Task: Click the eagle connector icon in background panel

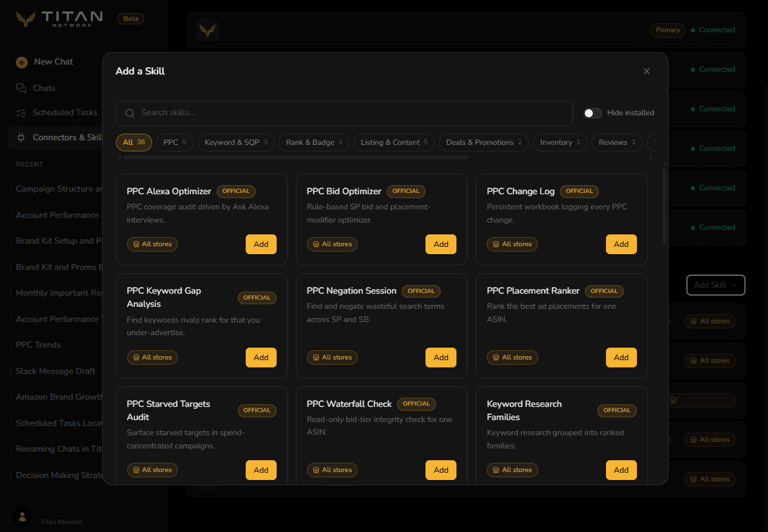Action: (x=207, y=30)
